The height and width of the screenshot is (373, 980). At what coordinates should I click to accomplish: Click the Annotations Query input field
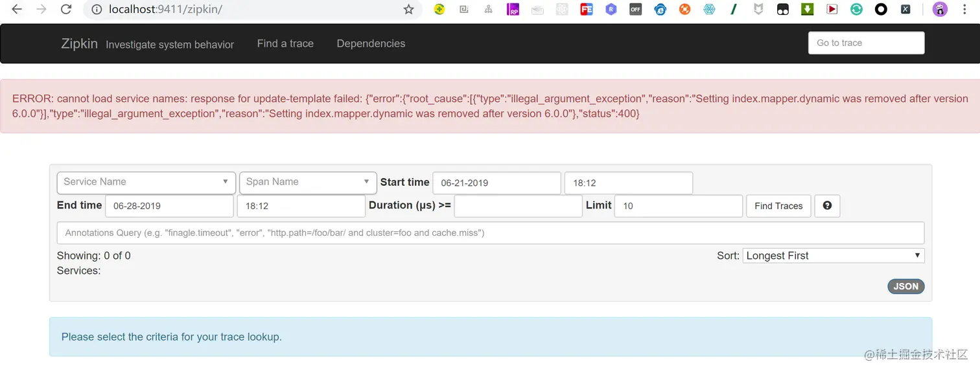491,232
